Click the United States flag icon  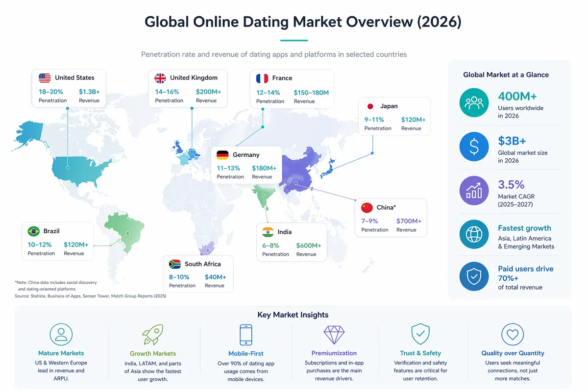click(x=45, y=77)
